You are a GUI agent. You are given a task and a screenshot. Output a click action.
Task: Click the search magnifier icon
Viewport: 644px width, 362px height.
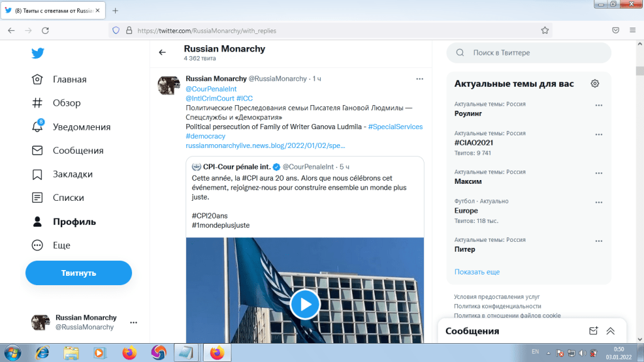point(460,53)
